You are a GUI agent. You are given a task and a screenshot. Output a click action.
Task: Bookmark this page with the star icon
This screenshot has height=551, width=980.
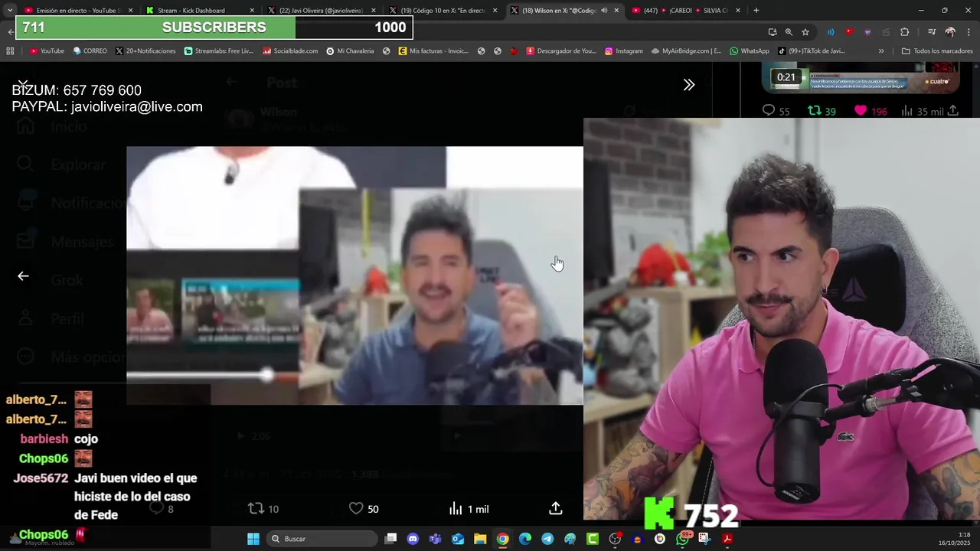click(x=805, y=32)
